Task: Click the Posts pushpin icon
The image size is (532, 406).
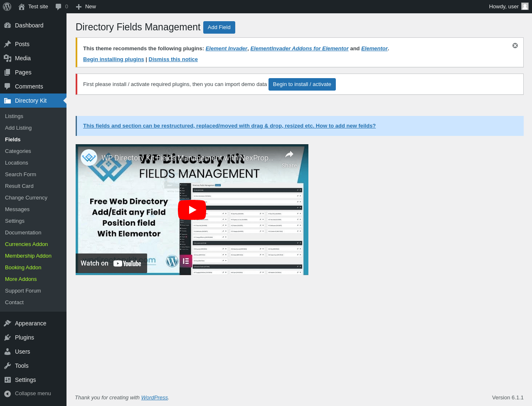Action: [x=7, y=44]
